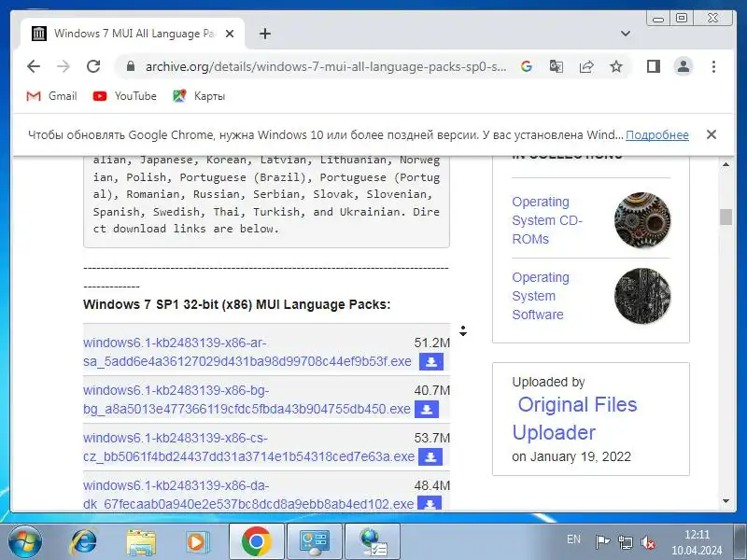Open Windows Media Player from the taskbar

pos(196,542)
